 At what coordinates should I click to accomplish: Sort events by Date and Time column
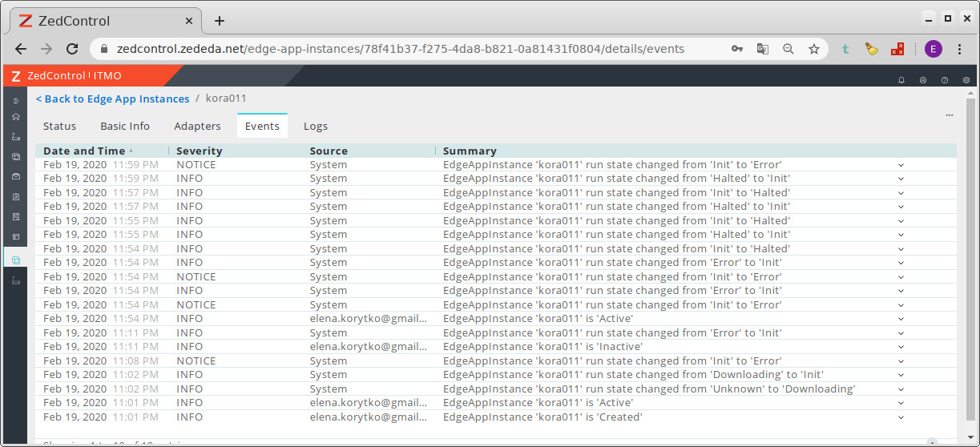pyautogui.click(x=84, y=151)
